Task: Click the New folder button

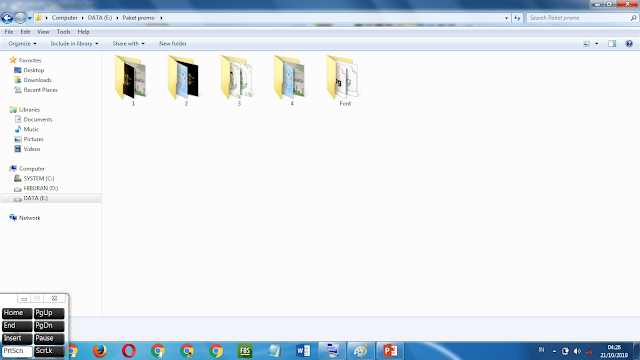Action: [x=173, y=44]
